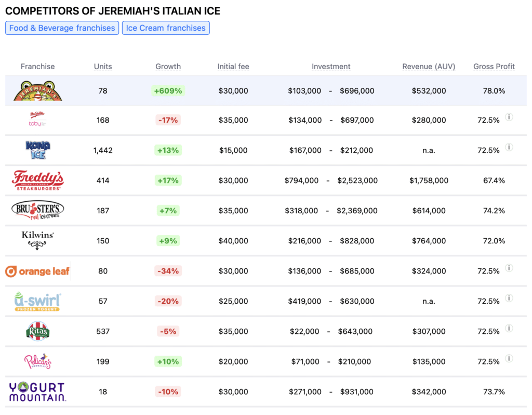Click the $307,000 revenue value
This screenshot has height=415, width=532.
(429, 331)
